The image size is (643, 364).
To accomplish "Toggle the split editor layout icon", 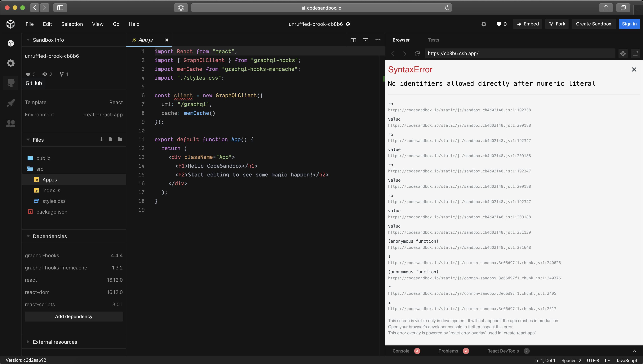I will click(353, 40).
